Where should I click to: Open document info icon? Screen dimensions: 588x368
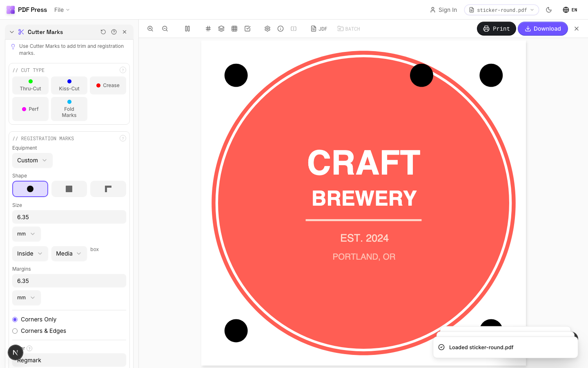click(281, 29)
